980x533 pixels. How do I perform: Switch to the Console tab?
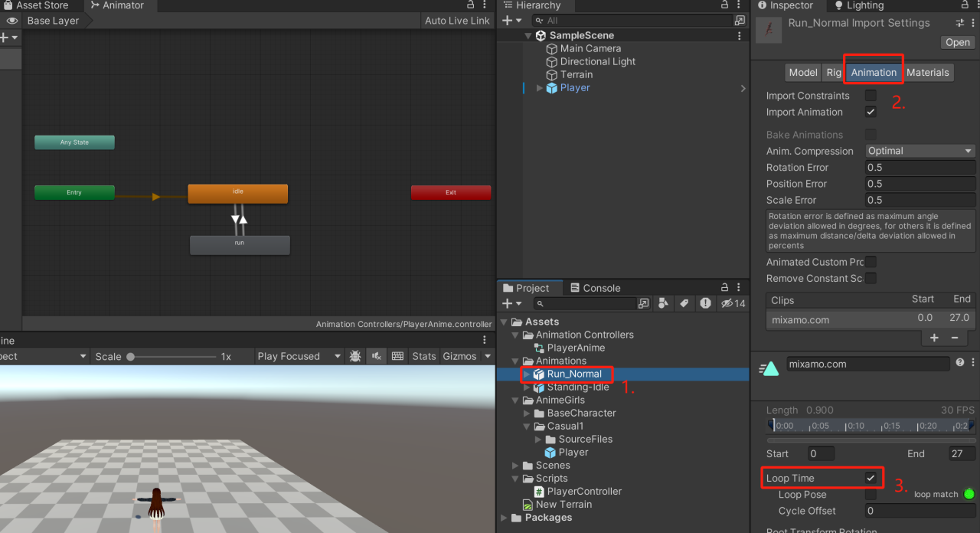click(x=594, y=288)
